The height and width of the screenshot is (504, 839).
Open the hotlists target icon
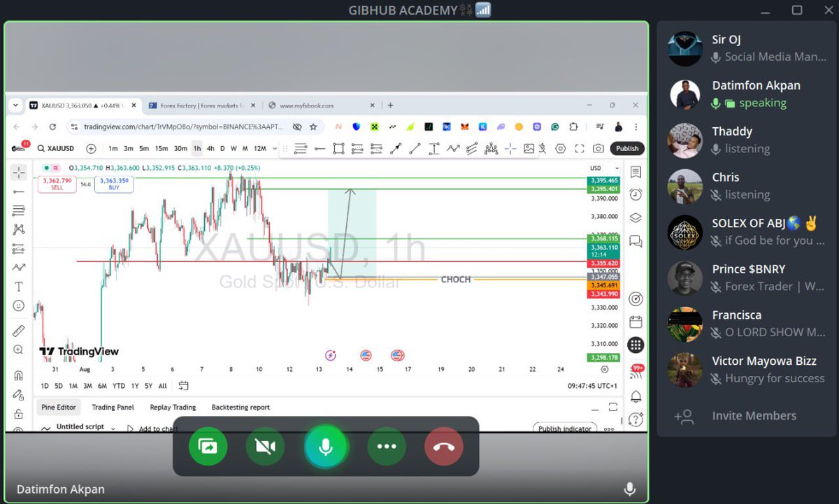pyautogui.click(x=635, y=298)
